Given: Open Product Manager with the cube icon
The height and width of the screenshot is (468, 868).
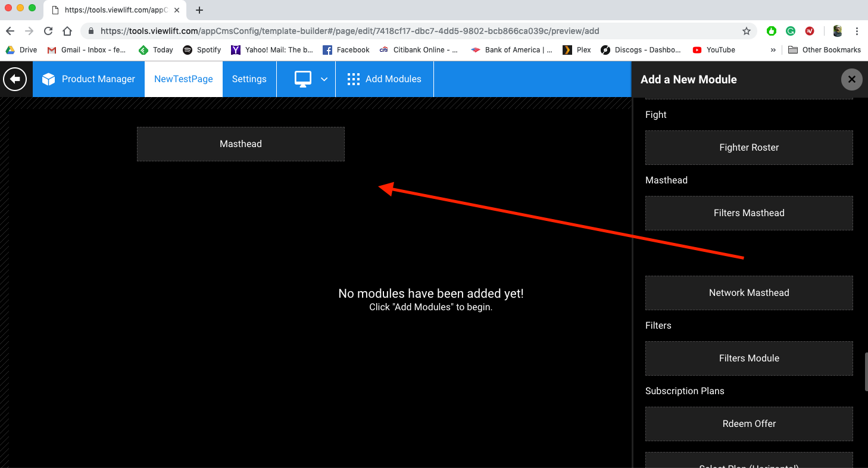Looking at the screenshot, I should [89, 79].
